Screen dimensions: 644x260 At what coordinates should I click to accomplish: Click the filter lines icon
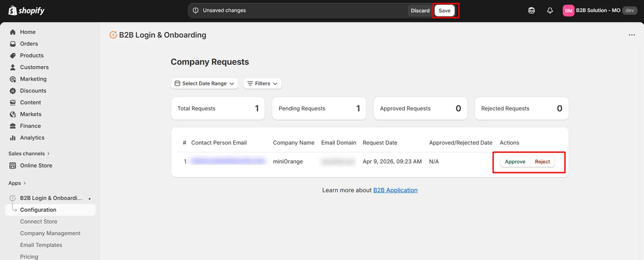(x=250, y=84)
